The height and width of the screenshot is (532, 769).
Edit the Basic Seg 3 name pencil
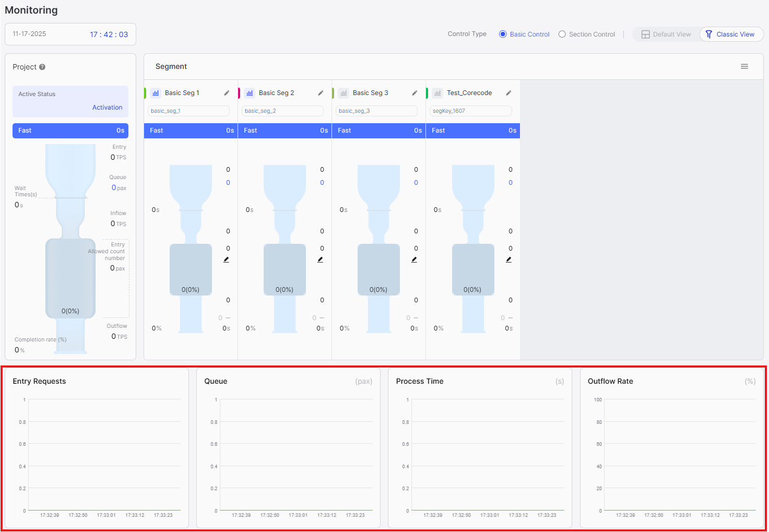tap(415, 93)
